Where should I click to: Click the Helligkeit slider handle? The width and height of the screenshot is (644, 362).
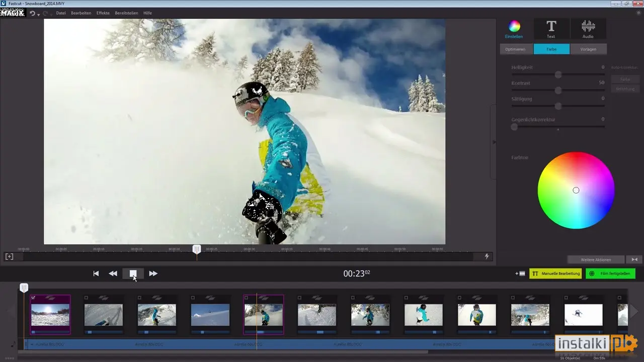point(558,74)
